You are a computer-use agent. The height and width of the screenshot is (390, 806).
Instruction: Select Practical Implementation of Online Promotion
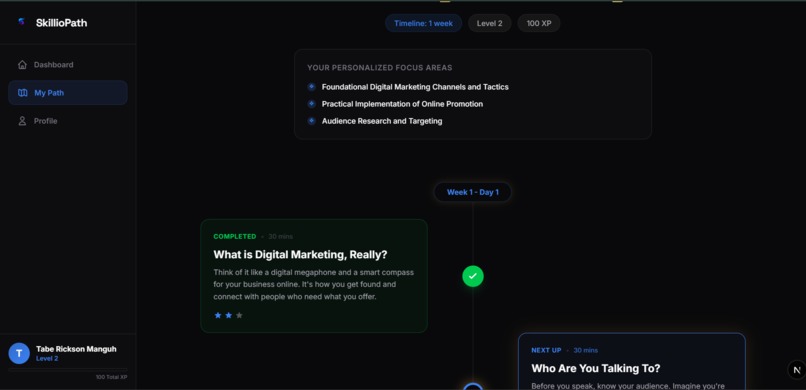(402, 104)
